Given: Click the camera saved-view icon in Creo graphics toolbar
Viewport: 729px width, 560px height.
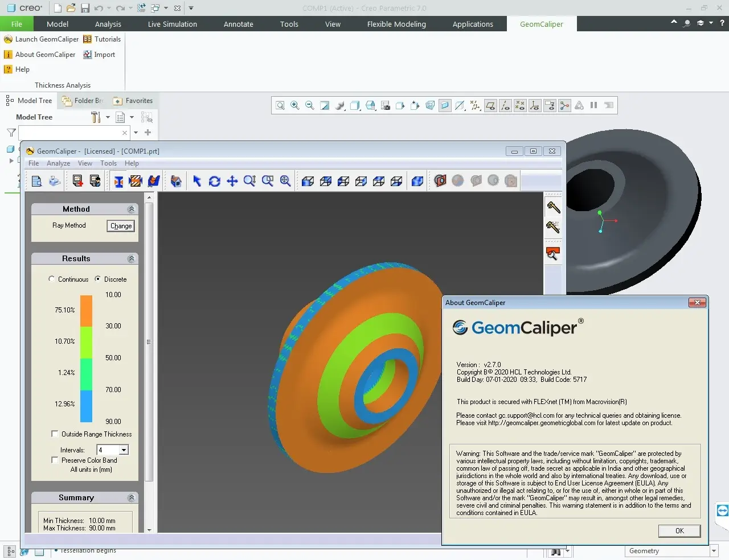Looking at the screenshot, I should pyautogui.click(x=386, y=105).
